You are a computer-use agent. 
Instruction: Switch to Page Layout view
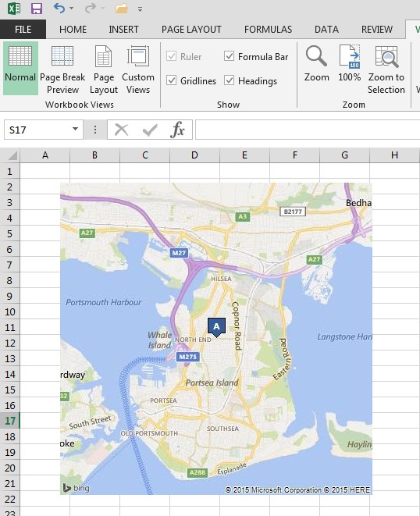point(104,69)
